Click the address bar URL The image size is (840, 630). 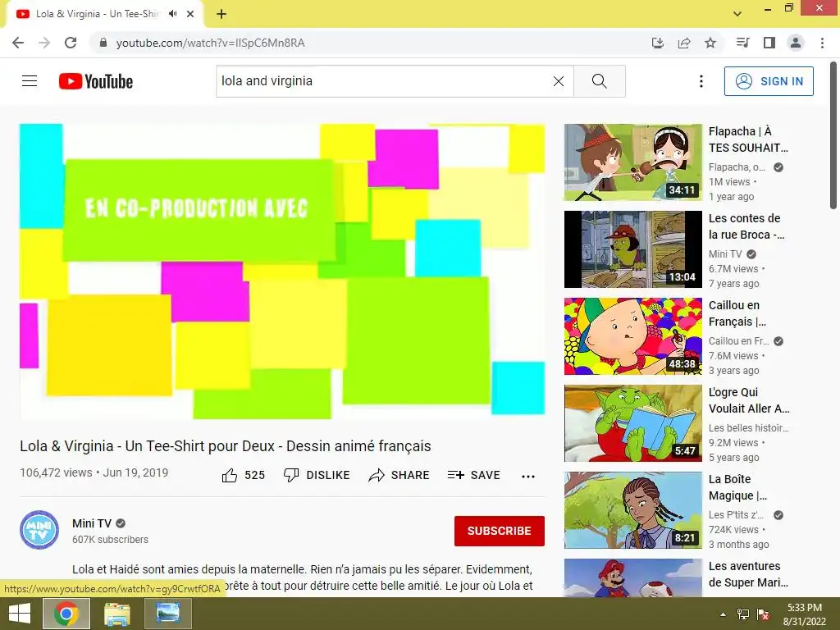point(211,43)
